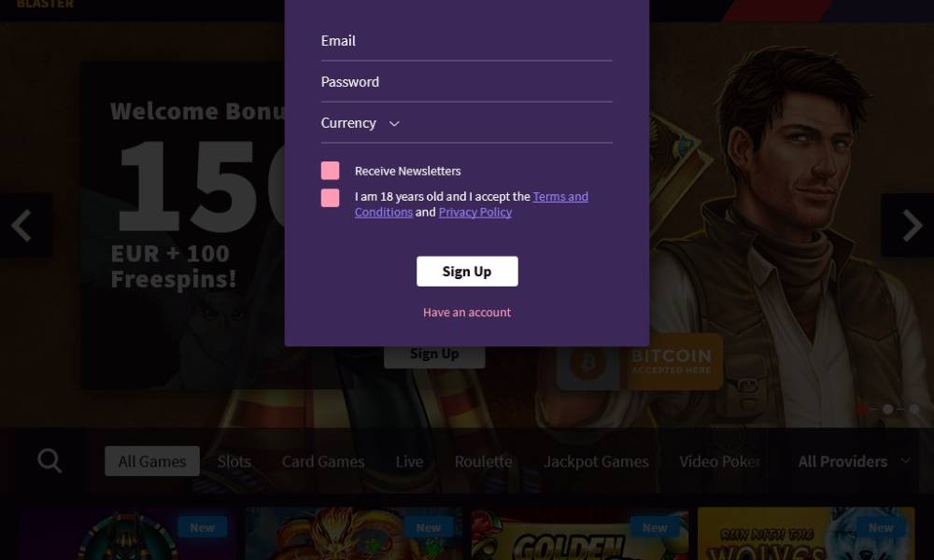934x560 pixels.
Task: Select the All Games tab
Action: (x=152, y=461)
